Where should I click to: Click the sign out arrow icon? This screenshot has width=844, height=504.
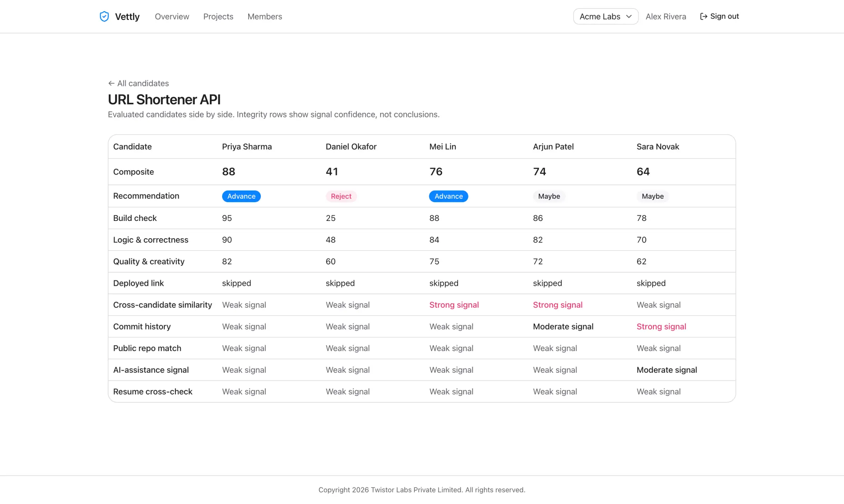click(x=704, y=16)
